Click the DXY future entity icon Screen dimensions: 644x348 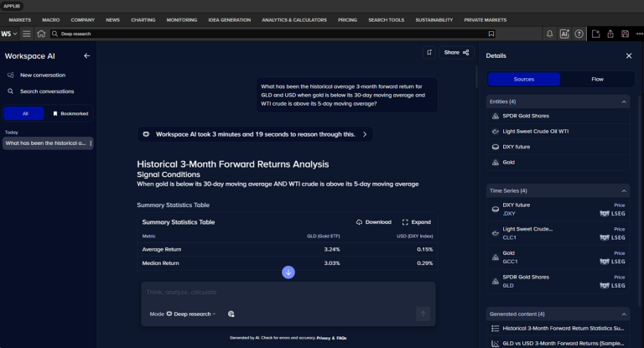click(496, 147)
